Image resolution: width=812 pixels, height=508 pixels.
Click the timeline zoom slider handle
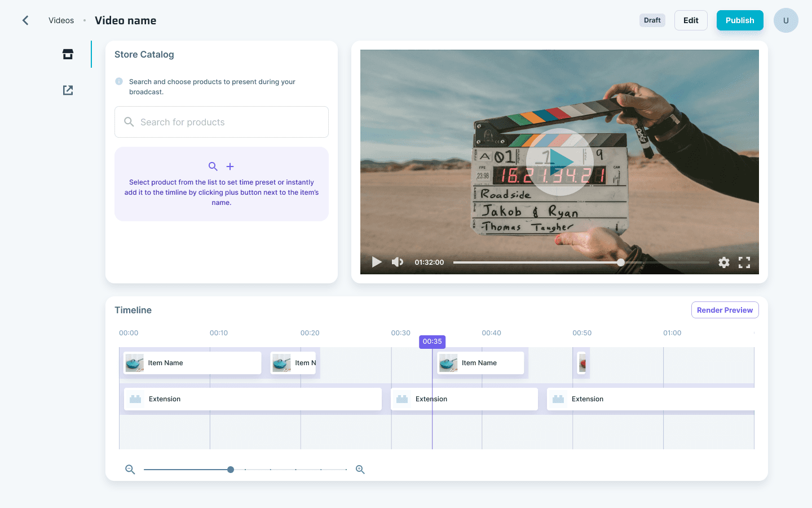coord(231,470)
